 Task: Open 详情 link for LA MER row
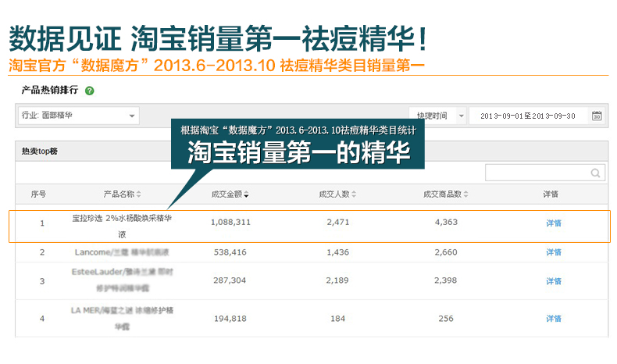pyautogui.click(x=554, y=319)
